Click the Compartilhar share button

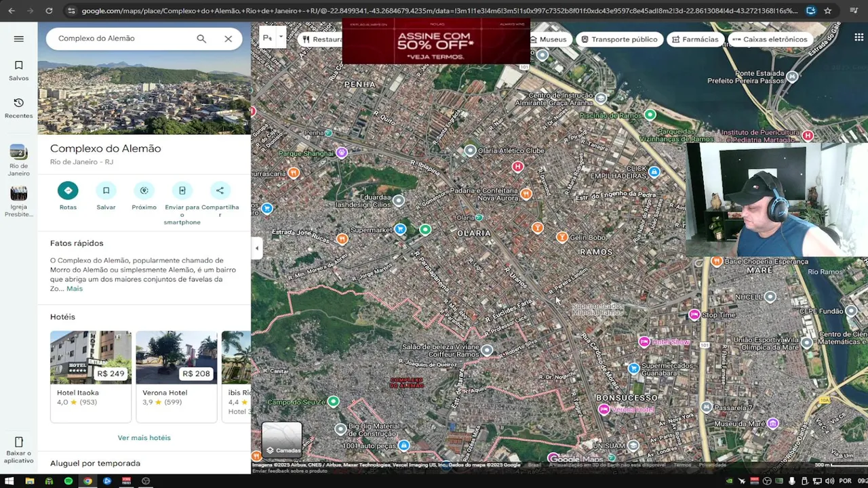(x=220, y=190)
